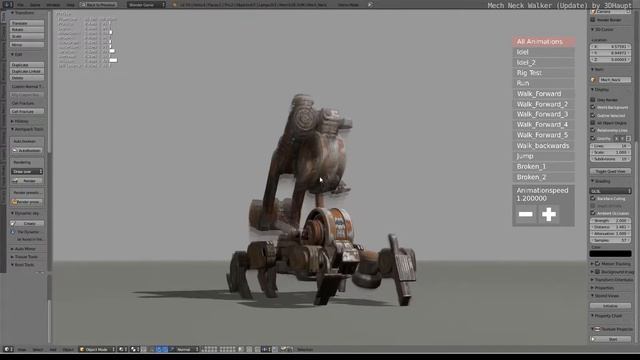Select the All Animations entry
Image resolution: width=640 pixels, height=360 pixels.
click(543, 42)
